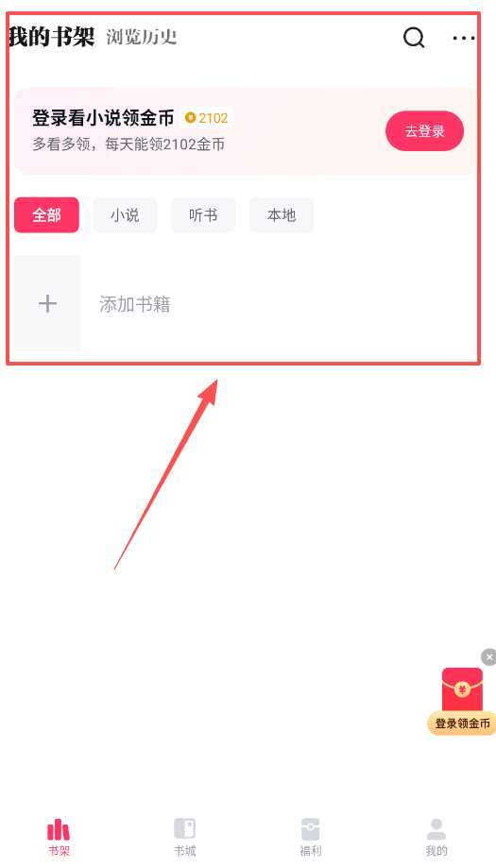Select the 全部 filter chip
The height and width of the screenshot is (868, 496).
pos(46,214)
